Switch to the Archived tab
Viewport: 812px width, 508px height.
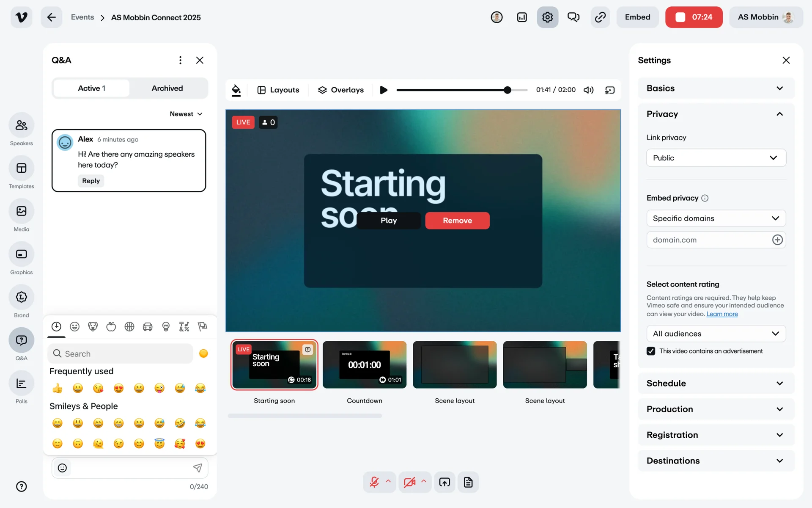pyautogui.click(x=167, y=88)
